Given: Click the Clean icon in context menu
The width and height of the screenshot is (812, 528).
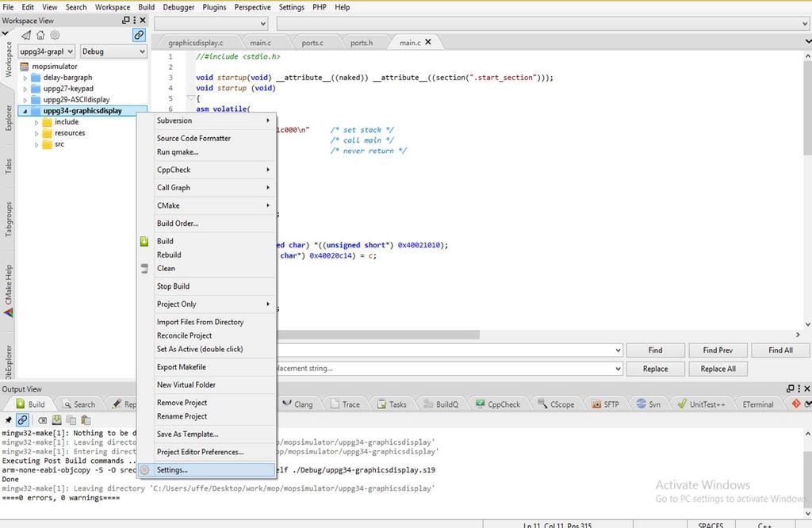Looking at the screenshot, I should point(144,268).
